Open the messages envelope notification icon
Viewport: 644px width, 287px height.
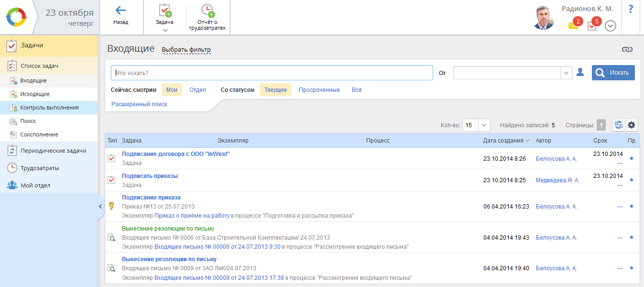[573, 26]
